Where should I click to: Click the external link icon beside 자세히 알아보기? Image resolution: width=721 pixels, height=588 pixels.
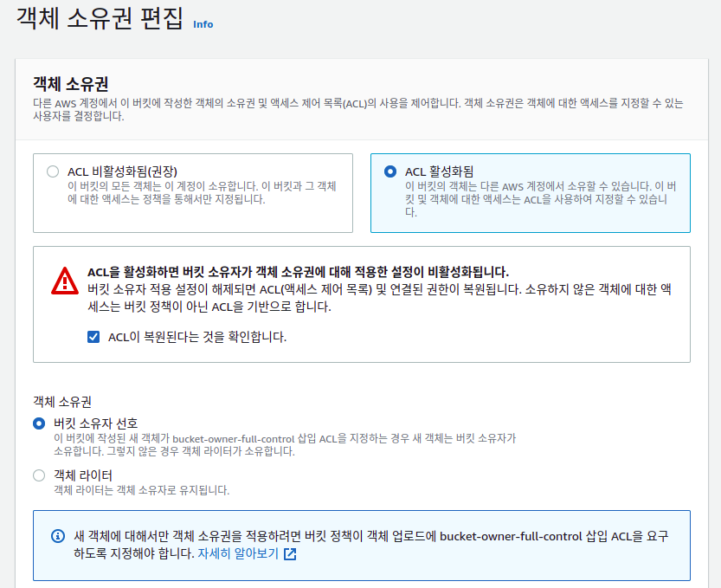(290, 554)
